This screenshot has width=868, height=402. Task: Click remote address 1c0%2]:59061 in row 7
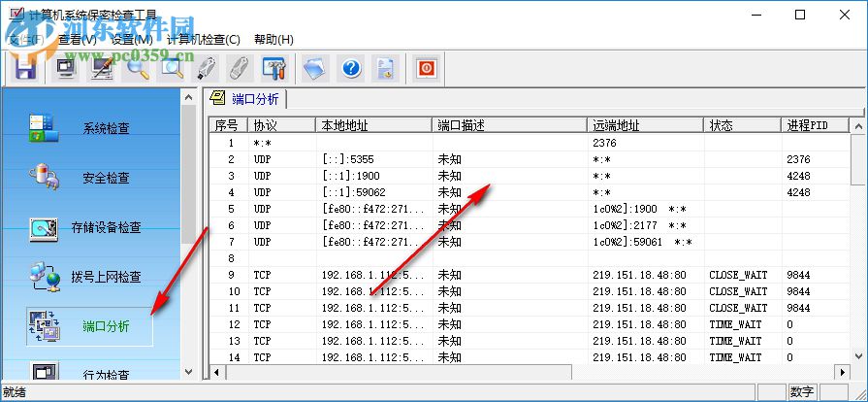627,242
